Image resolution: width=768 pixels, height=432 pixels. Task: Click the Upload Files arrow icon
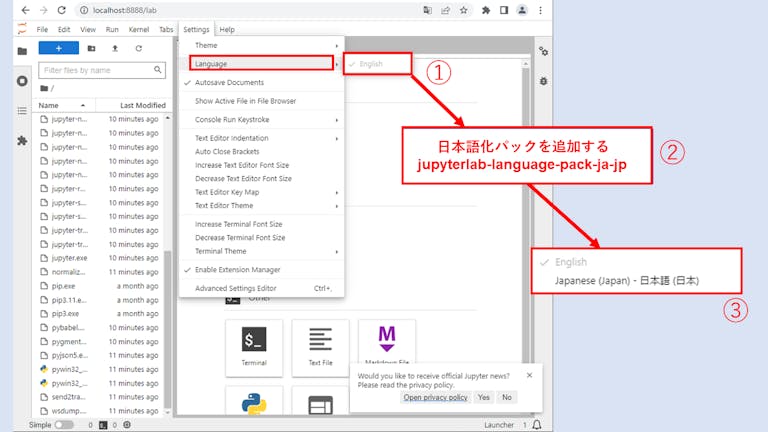115,48
